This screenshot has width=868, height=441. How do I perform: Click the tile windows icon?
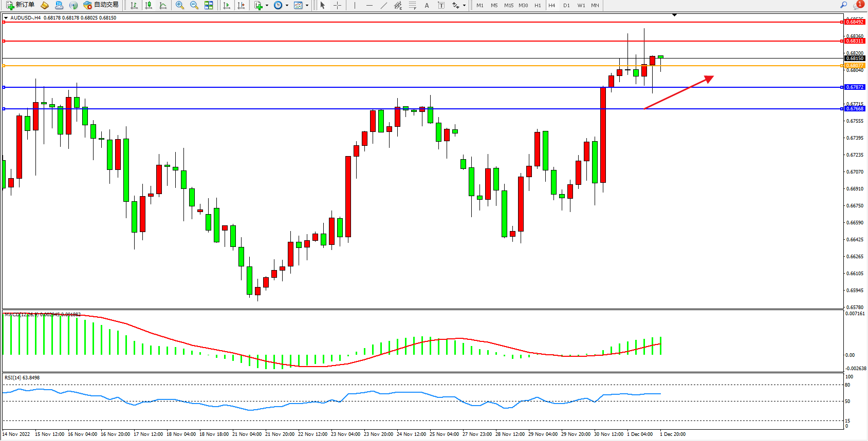(x=209, y=5)
